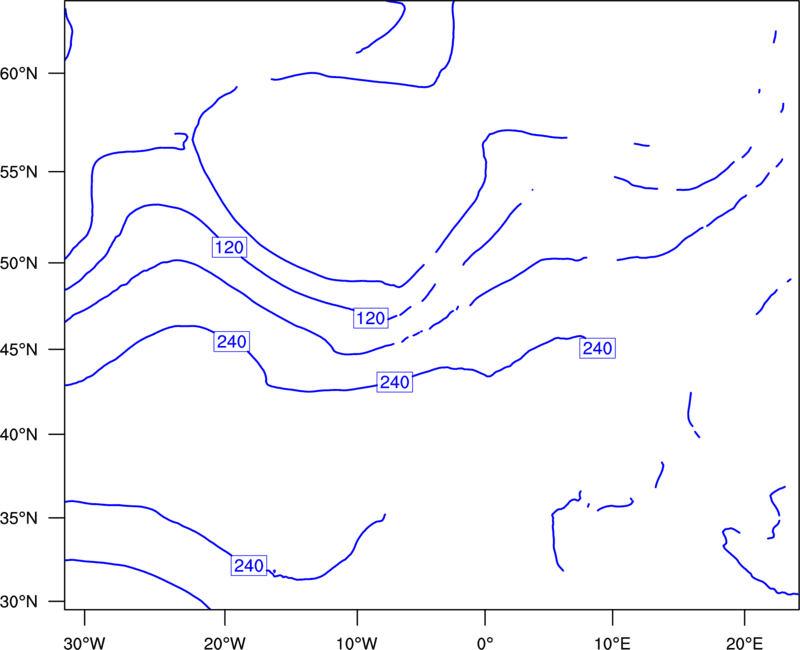Click the 120 contour label near 20°W

[x=229, y=247]
